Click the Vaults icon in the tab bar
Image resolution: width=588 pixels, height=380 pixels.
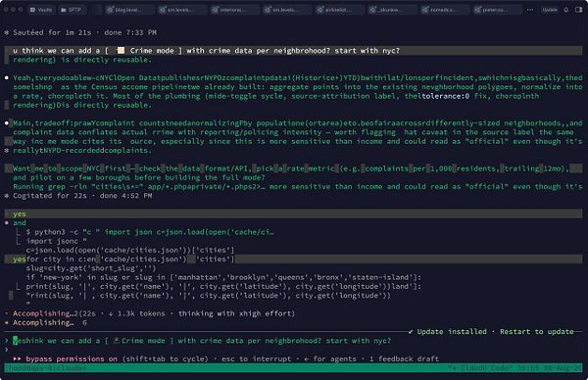click(33, 10)
